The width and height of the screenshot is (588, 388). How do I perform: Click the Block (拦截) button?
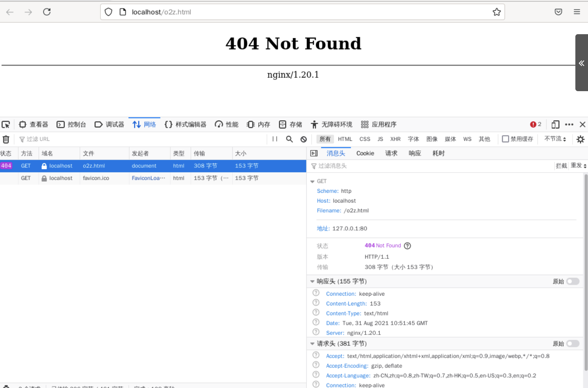561,166
